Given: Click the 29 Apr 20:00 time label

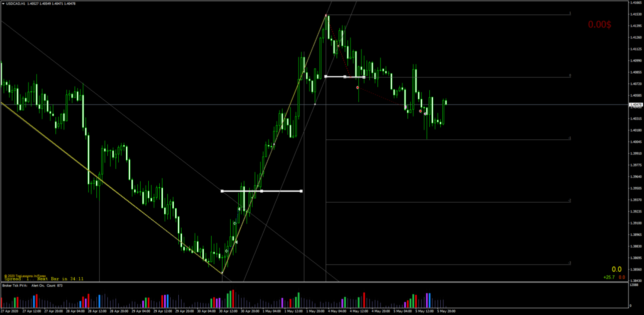Looking at the screenshot, I should click(x=185, y=311).
